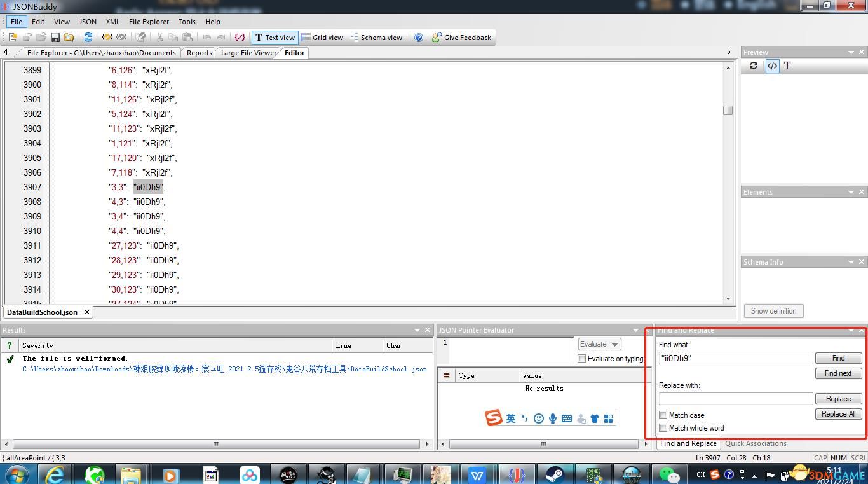
Task: Enable the Match whole word checkbox
Action: click(x=663, y=428)
